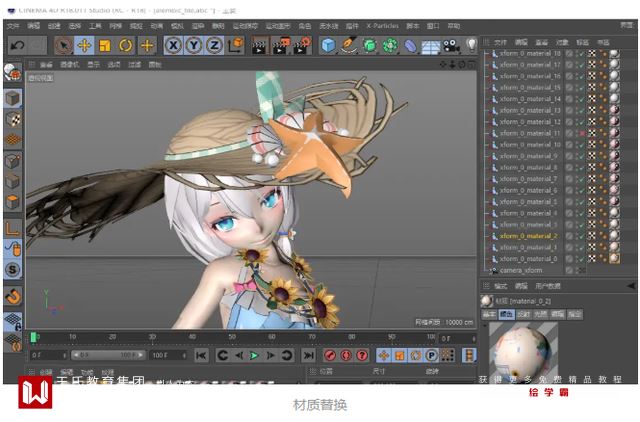Screen dimensions: 640x422
Task: Switch to 基本 material tab
Action: pos(489,314)
